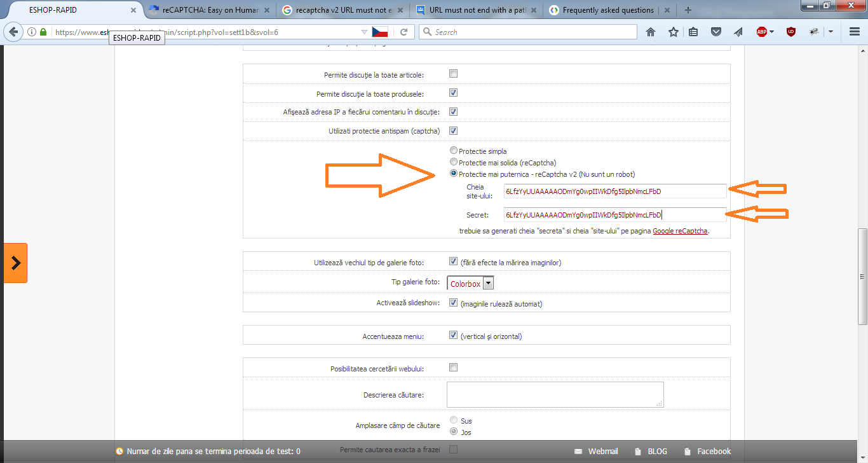868x463 pixels.
Task: Click the Facebook document icon in footer
Action: coord(688,452)
